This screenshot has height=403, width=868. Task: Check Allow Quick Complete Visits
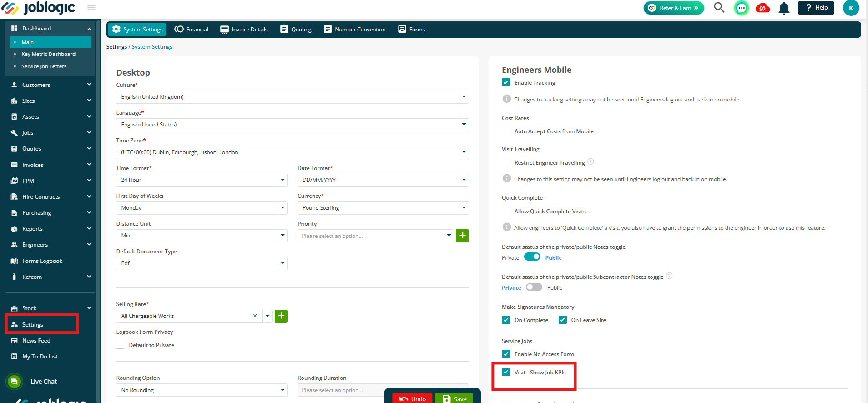pyautogui.click(x=506, y=211)
